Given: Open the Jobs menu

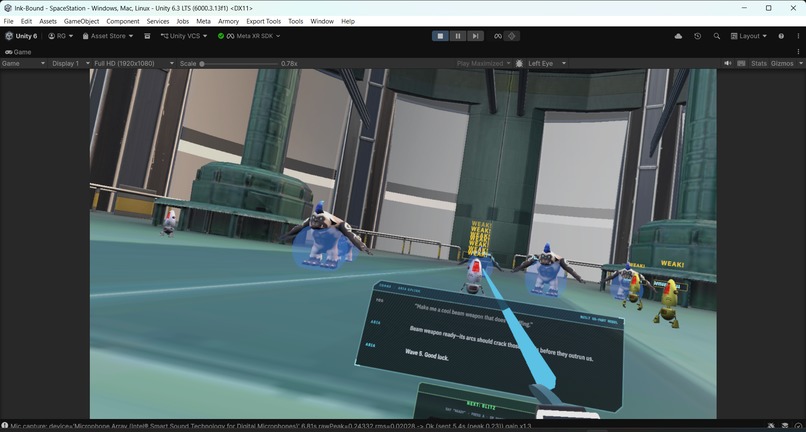Looking at the screenshot, I should (x=182, y=21).
